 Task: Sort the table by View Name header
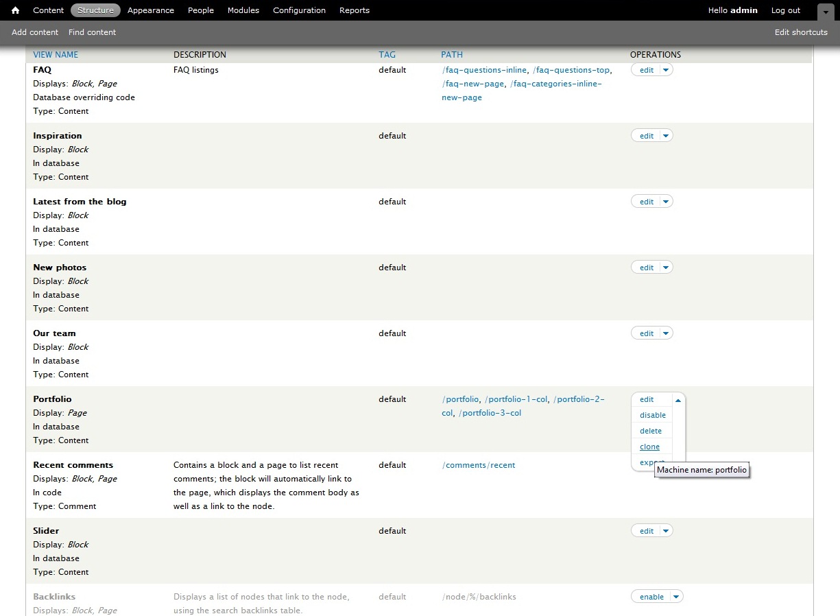pos(56,55)
